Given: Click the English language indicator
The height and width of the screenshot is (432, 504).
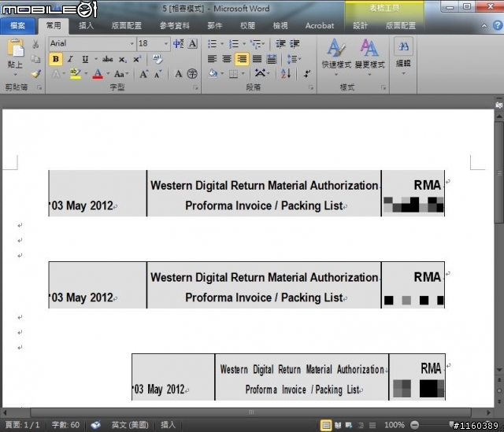Looking at the screenshot, I should click(x=130, y=425).
